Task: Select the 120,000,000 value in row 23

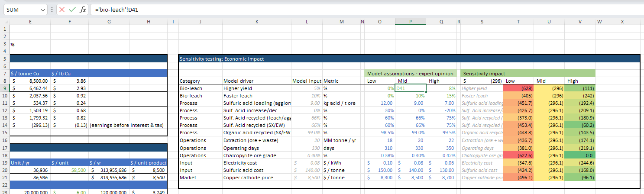Action: [x=109, y=192]
